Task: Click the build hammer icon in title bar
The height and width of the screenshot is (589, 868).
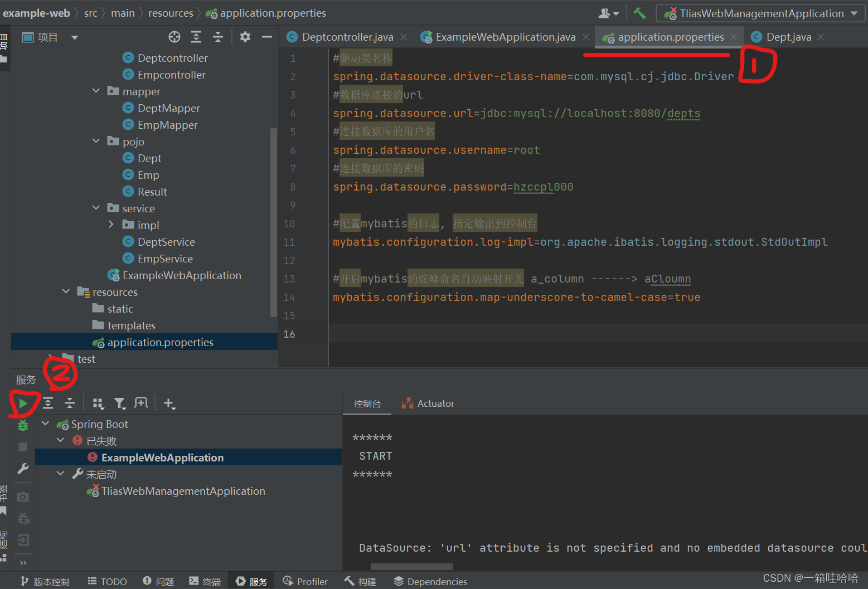Action: click(639, 12)
